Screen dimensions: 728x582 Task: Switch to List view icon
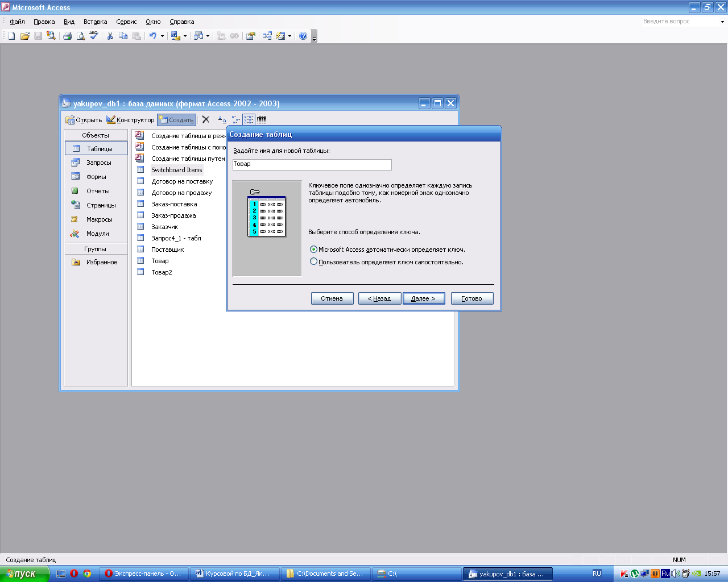(249, 119)
